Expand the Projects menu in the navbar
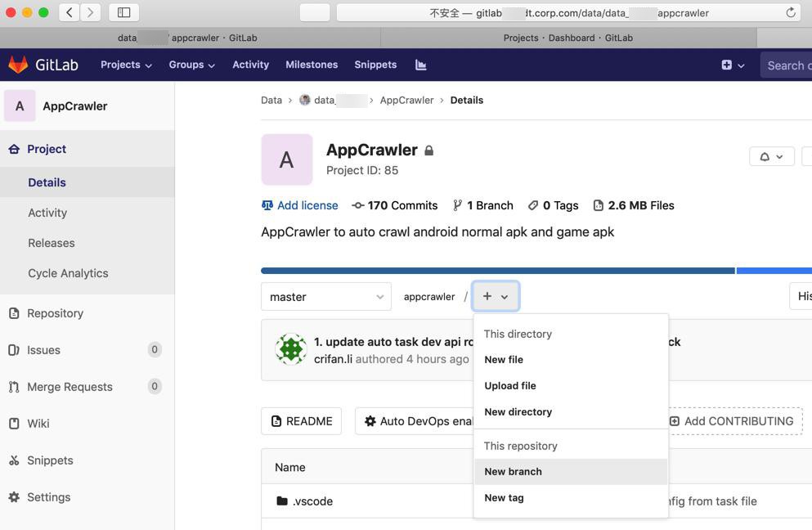Screen dimensions: 812x530 click(125, 64)
